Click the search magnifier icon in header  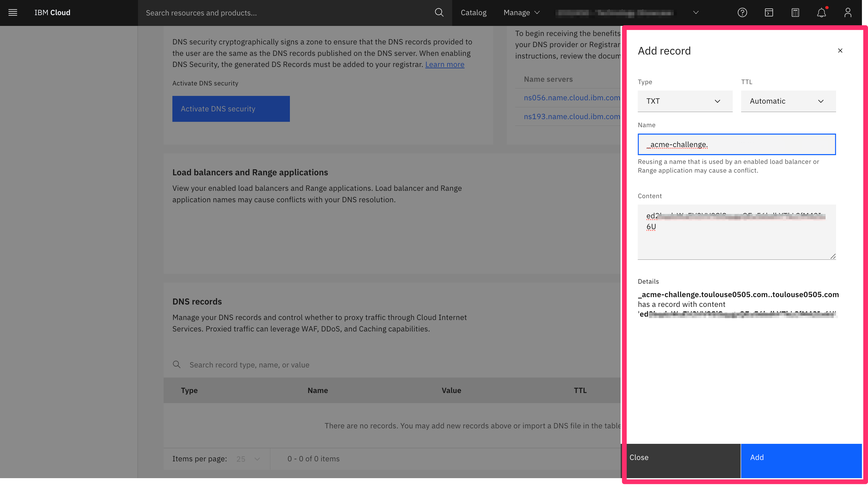point(439,13)
